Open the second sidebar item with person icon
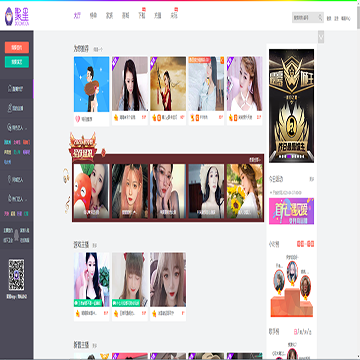The height and width of the screenshot is (360, 360). click(16, 108)
